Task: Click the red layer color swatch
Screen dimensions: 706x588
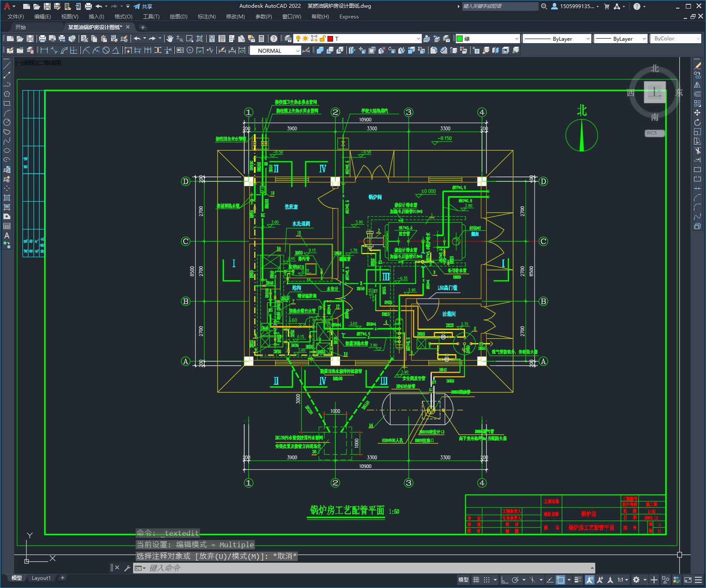Action: [x=330, y=39]
